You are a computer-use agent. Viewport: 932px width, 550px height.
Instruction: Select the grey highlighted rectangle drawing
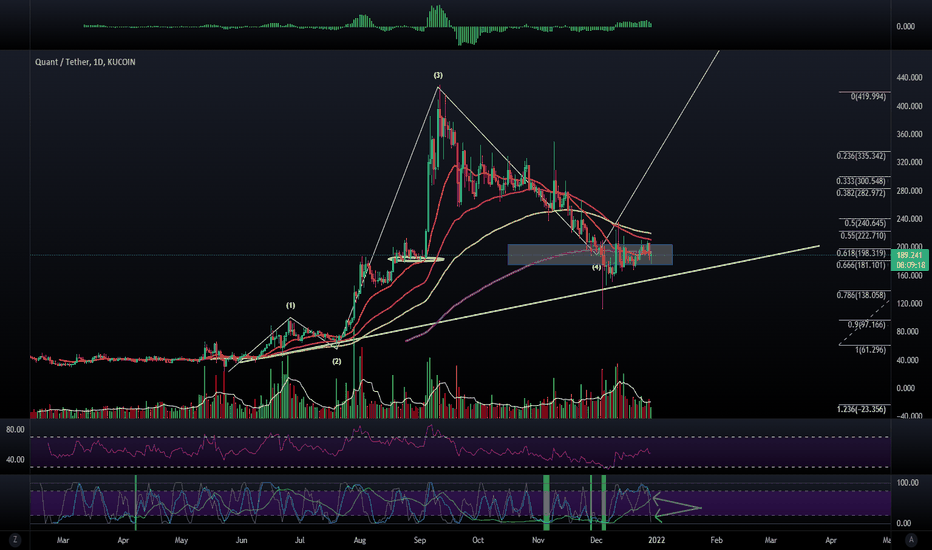tap(590, 254)
